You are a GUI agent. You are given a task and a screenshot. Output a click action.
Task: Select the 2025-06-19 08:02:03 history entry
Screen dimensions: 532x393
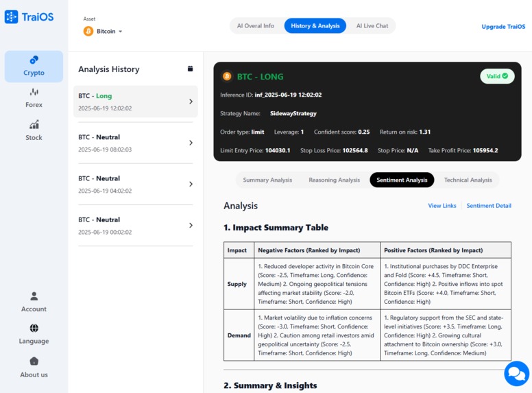(x=135, y=143)
